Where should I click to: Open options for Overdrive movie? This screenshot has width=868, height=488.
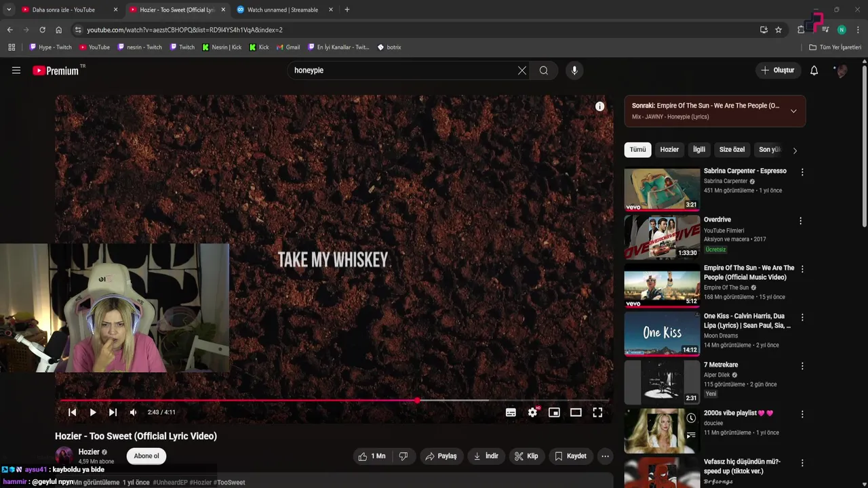(x=800, y=221)
